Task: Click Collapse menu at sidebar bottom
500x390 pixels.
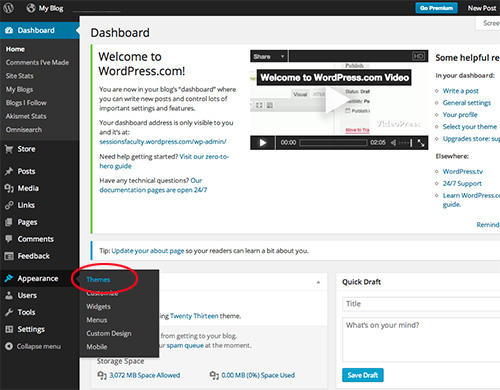Action: click(33, 346)
